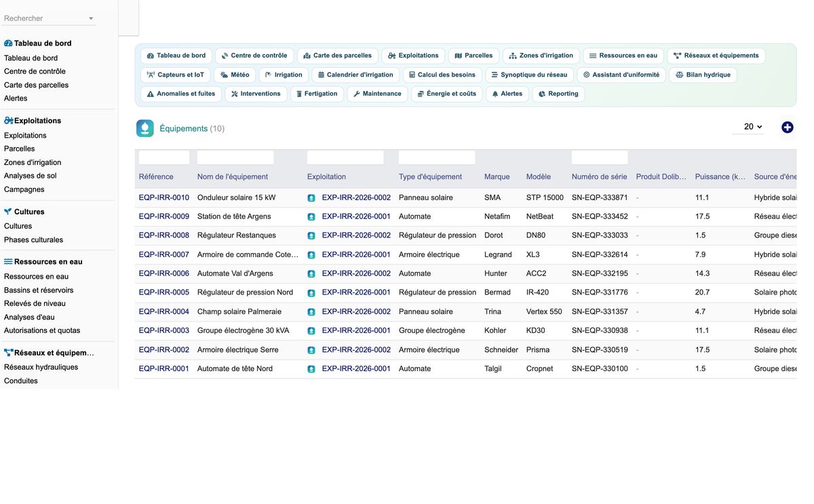Click the Type d'équipement filter field

[437, 157]
